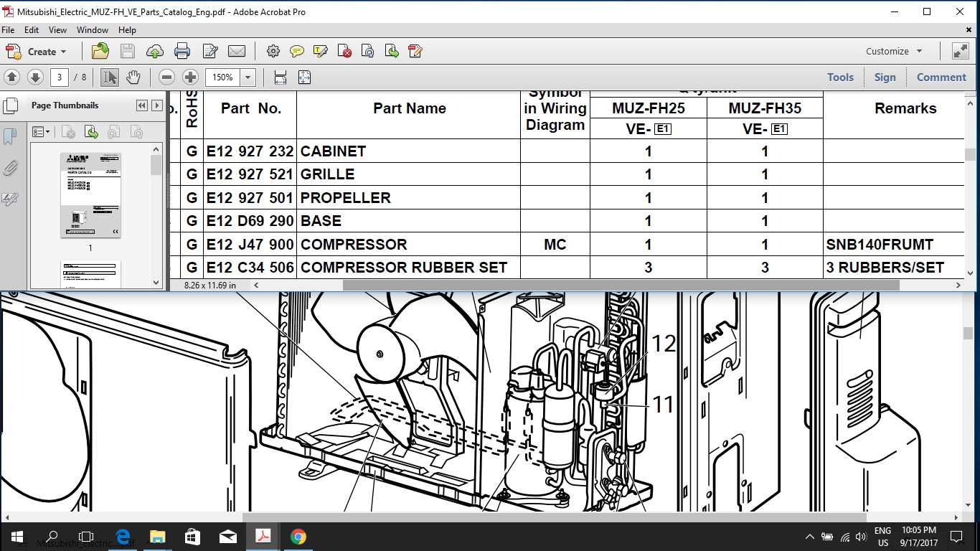The height and width of the screenshot is (551, 980).
Task: Click the expand toolbar icon at top right
Action: pyautogui.click(x=960, y=51)
